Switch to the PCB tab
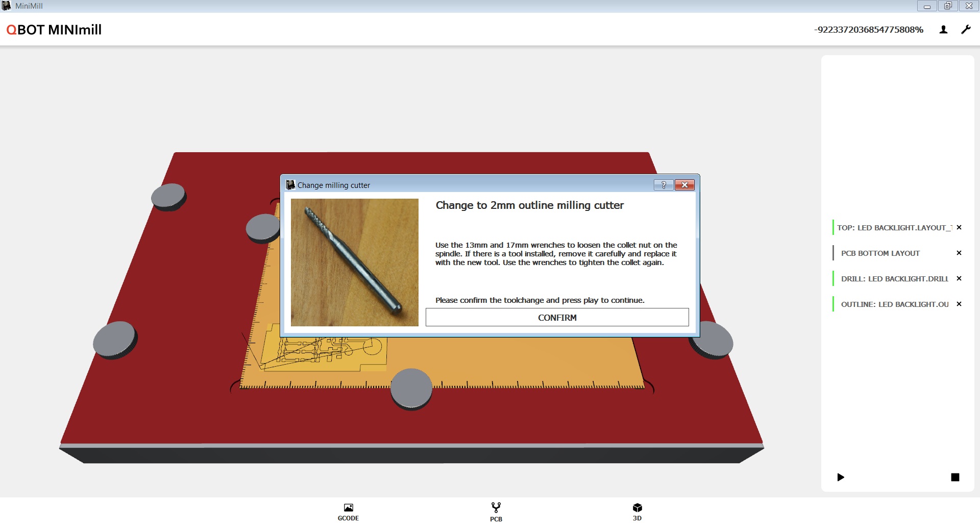 pyautogui.click(x=496, y=512)
